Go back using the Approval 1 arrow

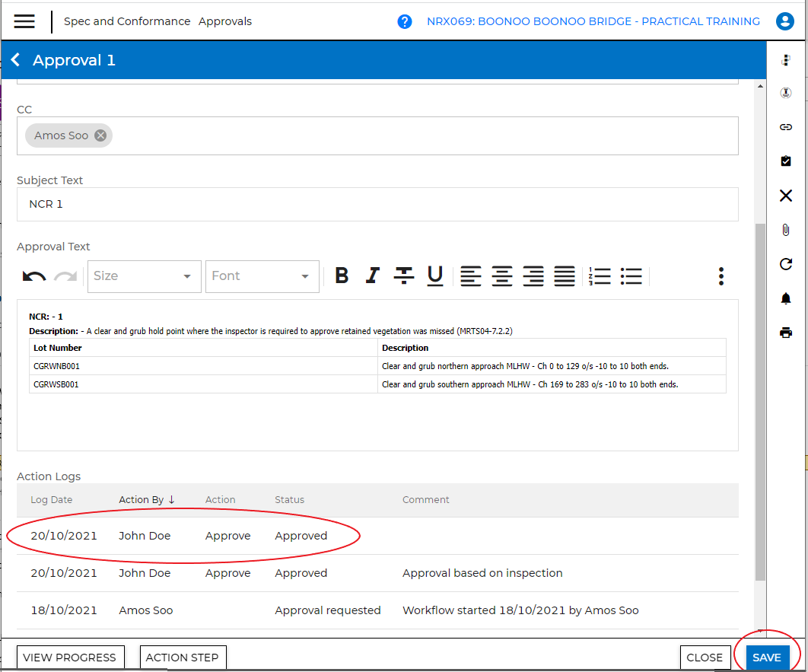click(x=15, y=60)
